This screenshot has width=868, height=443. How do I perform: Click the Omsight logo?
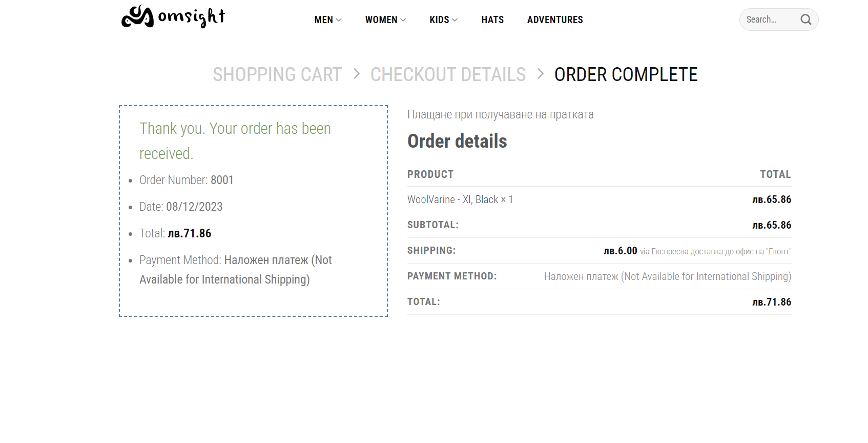173,17
